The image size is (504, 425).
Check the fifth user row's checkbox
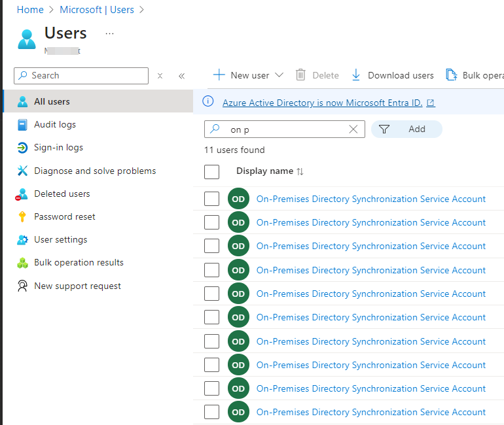click(x=212, y=294)
